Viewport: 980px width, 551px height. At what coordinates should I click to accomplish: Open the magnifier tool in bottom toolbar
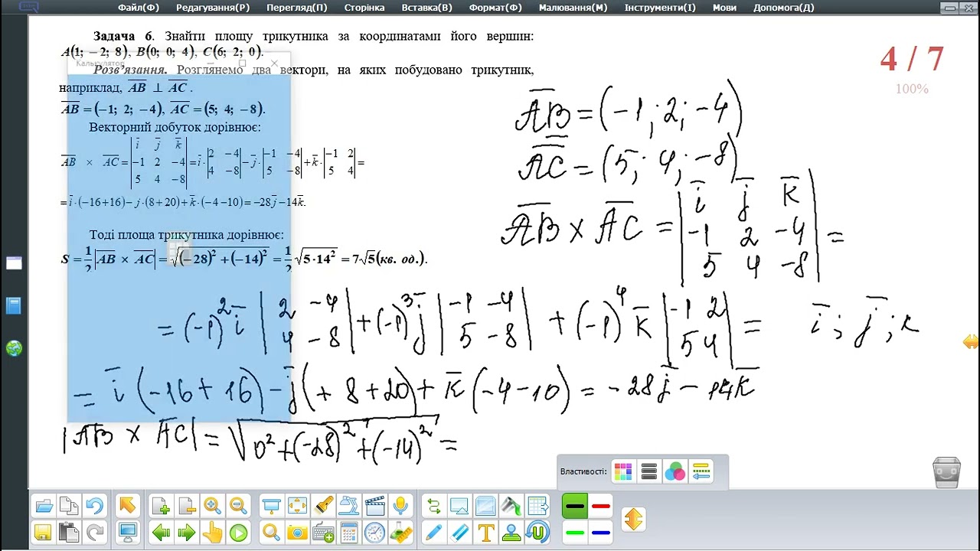coord(272,532)
